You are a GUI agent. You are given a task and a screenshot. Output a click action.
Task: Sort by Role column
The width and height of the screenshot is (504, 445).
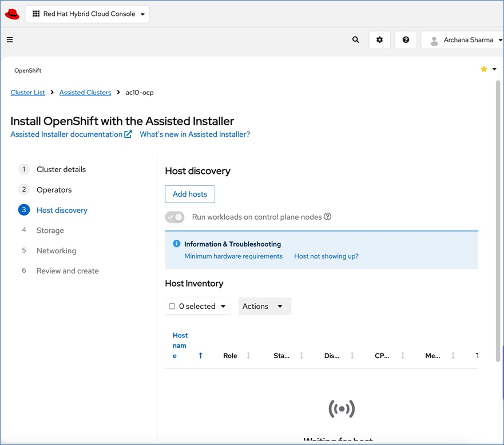[x=248, y=355]
